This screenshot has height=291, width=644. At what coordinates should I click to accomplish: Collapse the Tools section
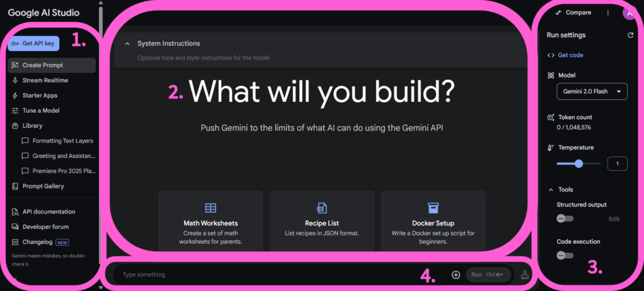(x=551, y=190)
